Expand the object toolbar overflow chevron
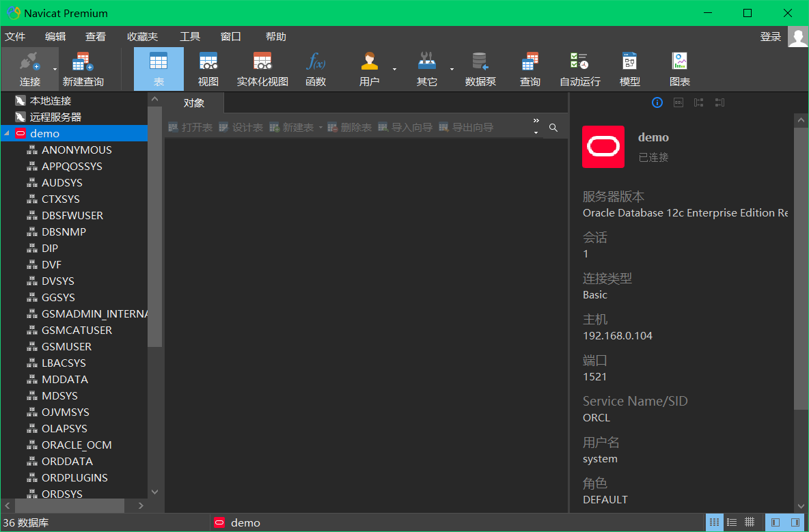The width and height of the screenshot is (809, 532). (536, 121)
